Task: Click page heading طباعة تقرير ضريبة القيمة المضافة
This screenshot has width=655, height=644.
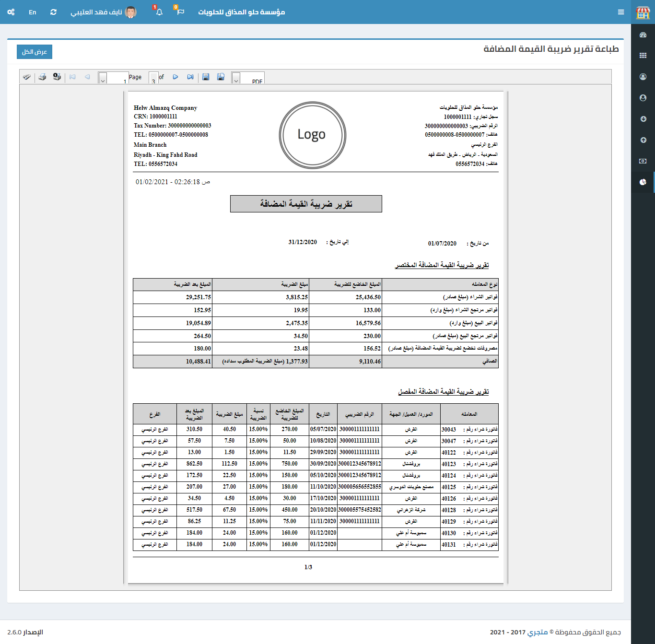Action: point(551,49)
